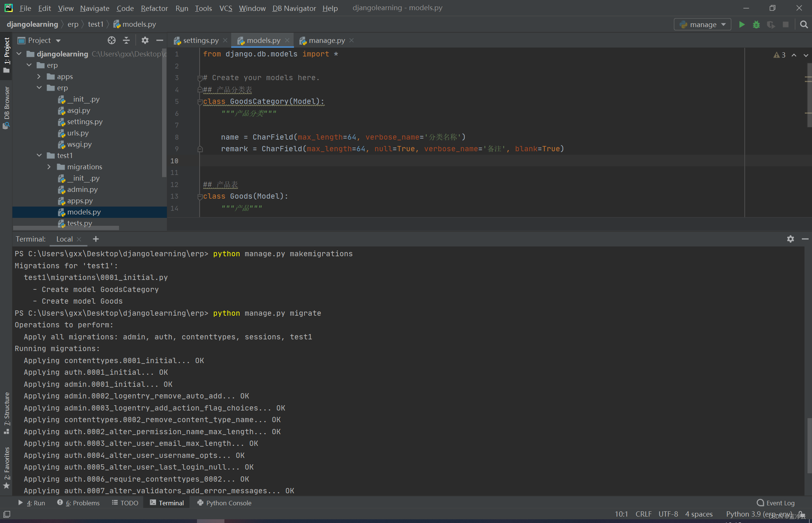The height and width of the screenshot is (523, 812).
Task: Switch to the settings.py editor tab
Action: coord(200,40)
